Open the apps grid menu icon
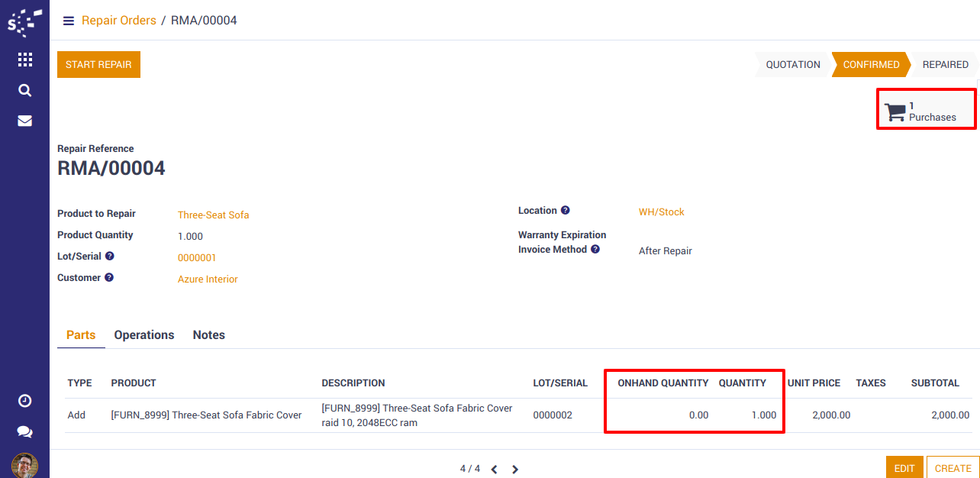Image resolution: width=980 pixels, height=478 pixels. pos(25,60)
